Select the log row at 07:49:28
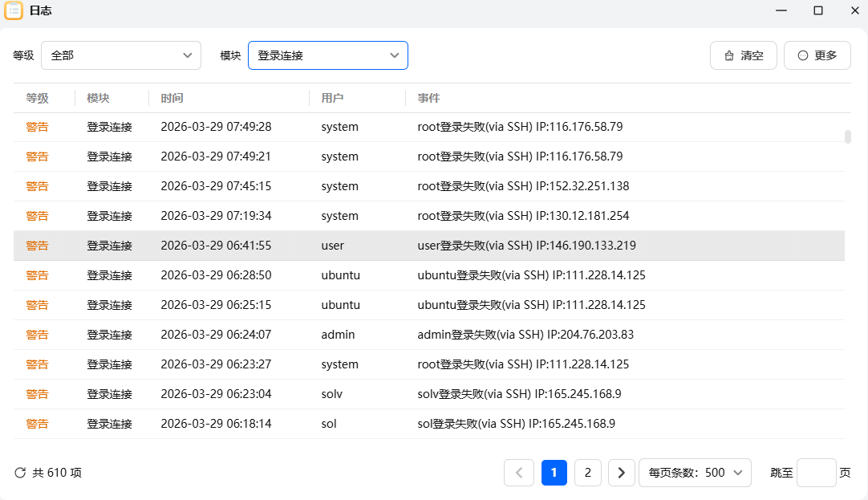 [428, 127]
